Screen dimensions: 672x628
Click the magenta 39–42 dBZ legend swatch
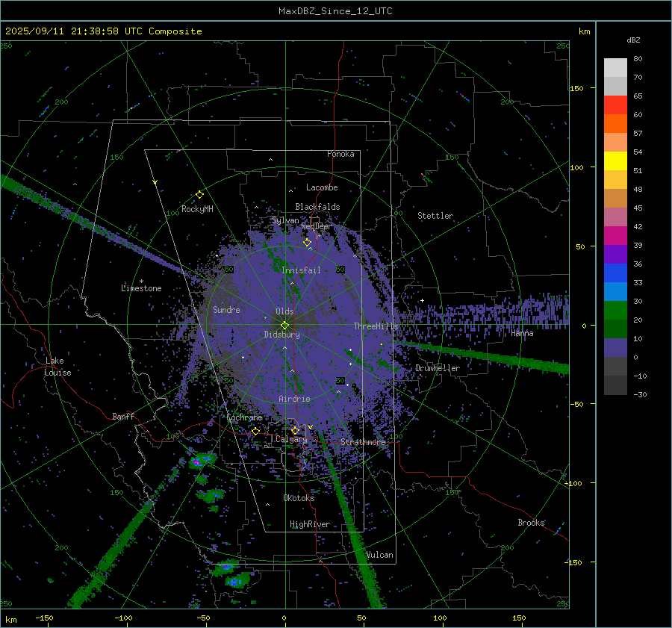pos(615,236)
